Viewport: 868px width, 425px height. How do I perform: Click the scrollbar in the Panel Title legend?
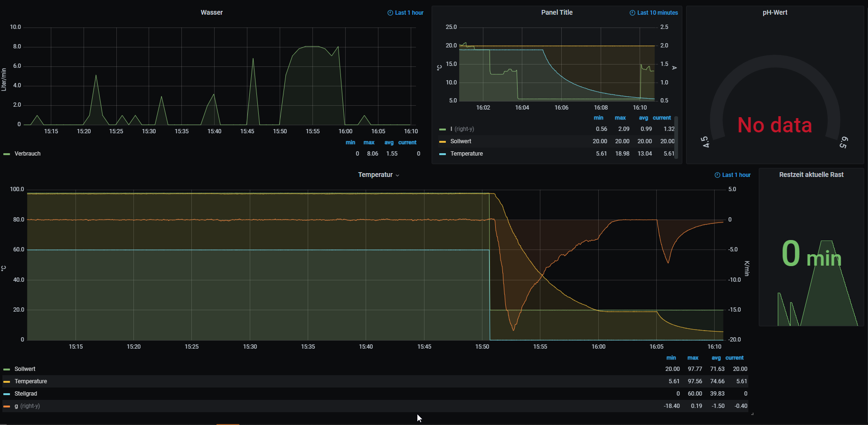676,138
